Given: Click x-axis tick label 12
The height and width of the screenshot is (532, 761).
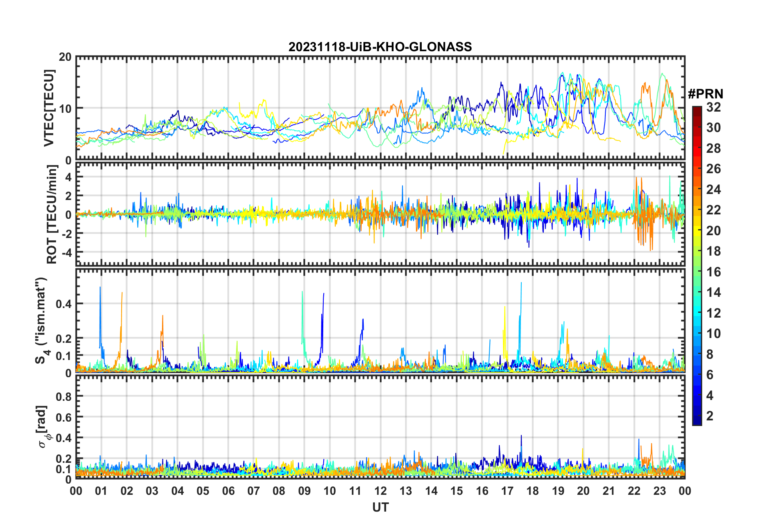Looking at the screenshot, I should click(x=380, y=491).
